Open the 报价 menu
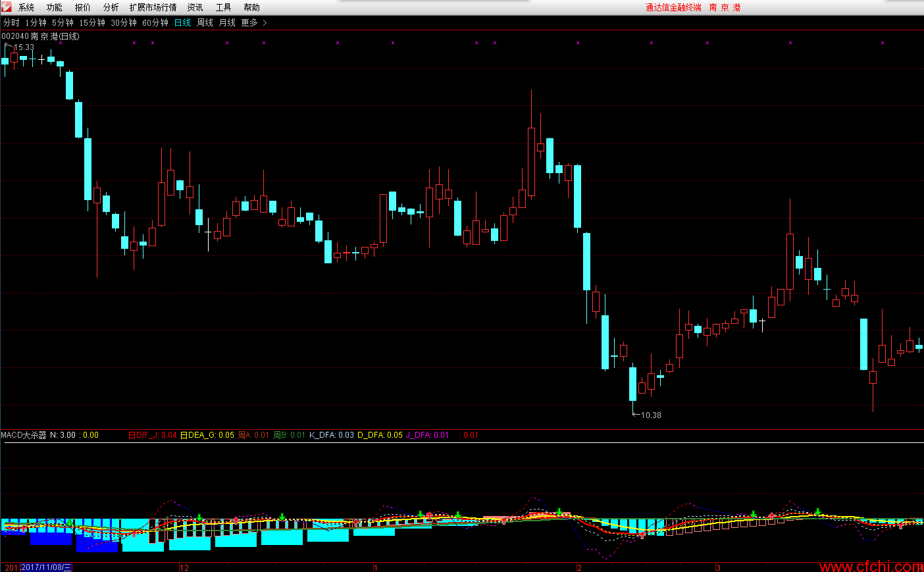924x572 pixels. tap(83, 7)
